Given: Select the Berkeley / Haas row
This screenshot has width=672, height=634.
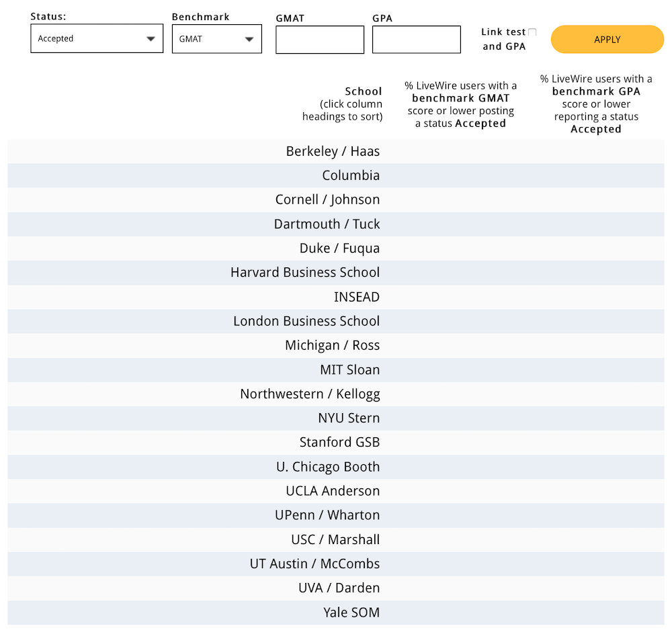Looking at the screenshot, I should pyautogui.click(x=333, y=152).
